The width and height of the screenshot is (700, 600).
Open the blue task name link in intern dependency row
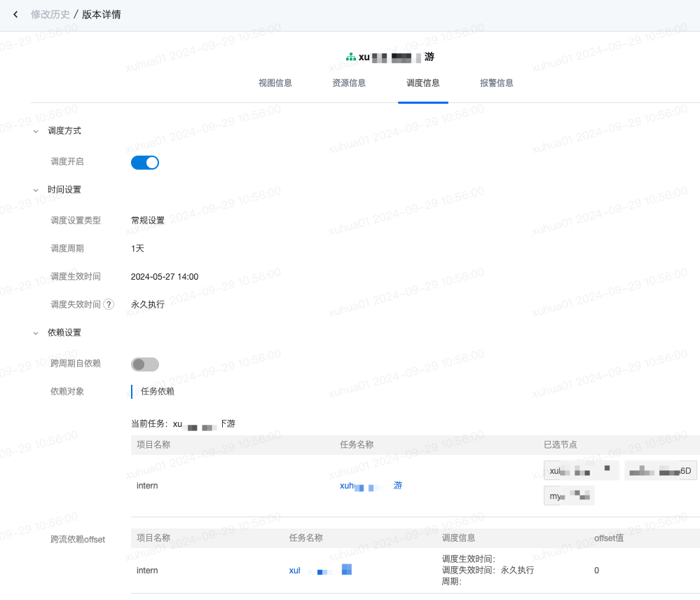tap(371, 486)
